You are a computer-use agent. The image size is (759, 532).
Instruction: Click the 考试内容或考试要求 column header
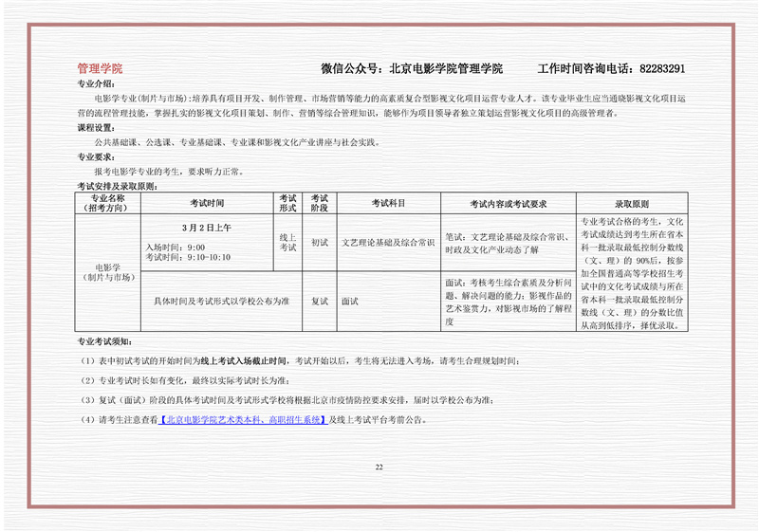click(x=508, y=204)
